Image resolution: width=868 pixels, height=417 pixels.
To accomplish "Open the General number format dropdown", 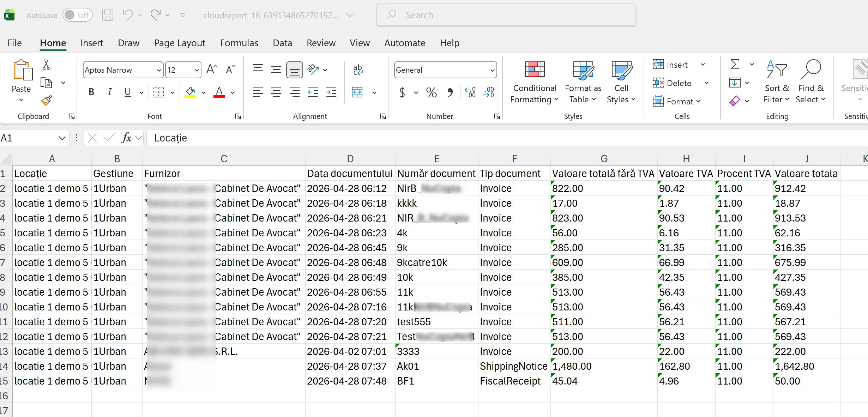I will (492, 70).
